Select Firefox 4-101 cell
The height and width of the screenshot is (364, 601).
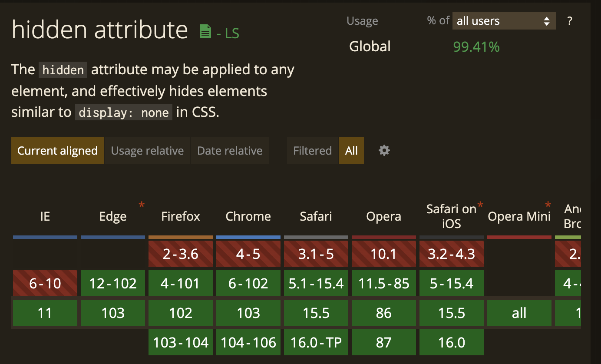coord(181,283)
